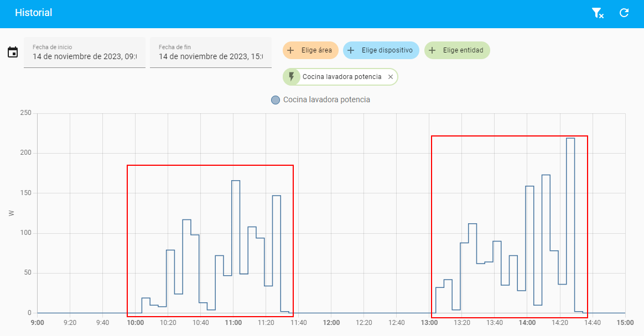Open the calendar date picker icon
Viewport: 644px width, 336px height.
13,53
